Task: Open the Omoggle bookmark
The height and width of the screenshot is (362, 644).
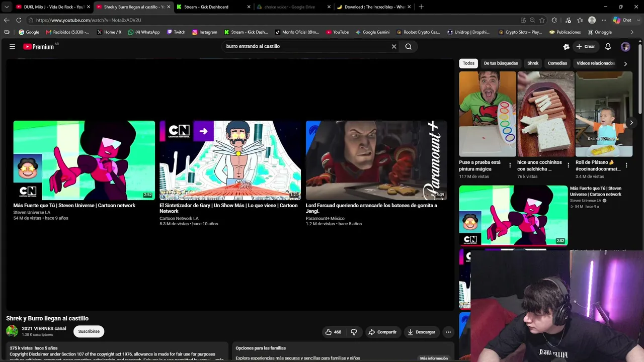Action: [600, 32]
